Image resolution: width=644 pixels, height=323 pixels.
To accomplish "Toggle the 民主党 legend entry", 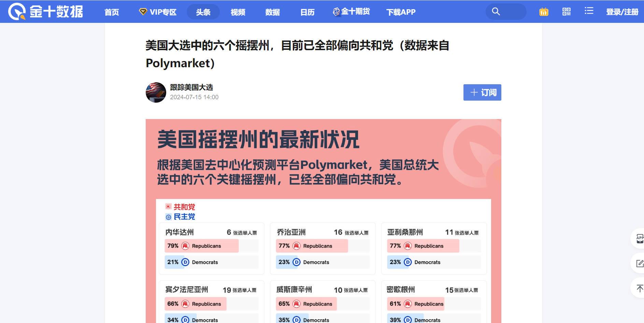I will tap(179, 217).
